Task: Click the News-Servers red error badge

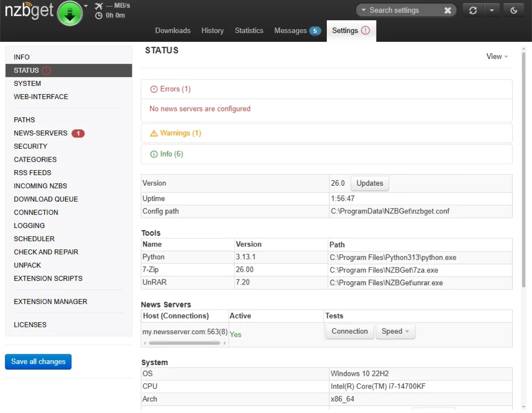Action: pos(78,133)
